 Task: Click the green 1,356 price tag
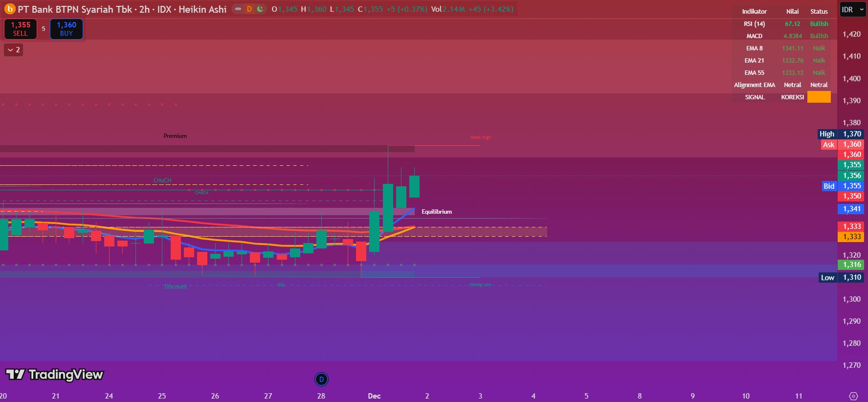click(851, 176)
